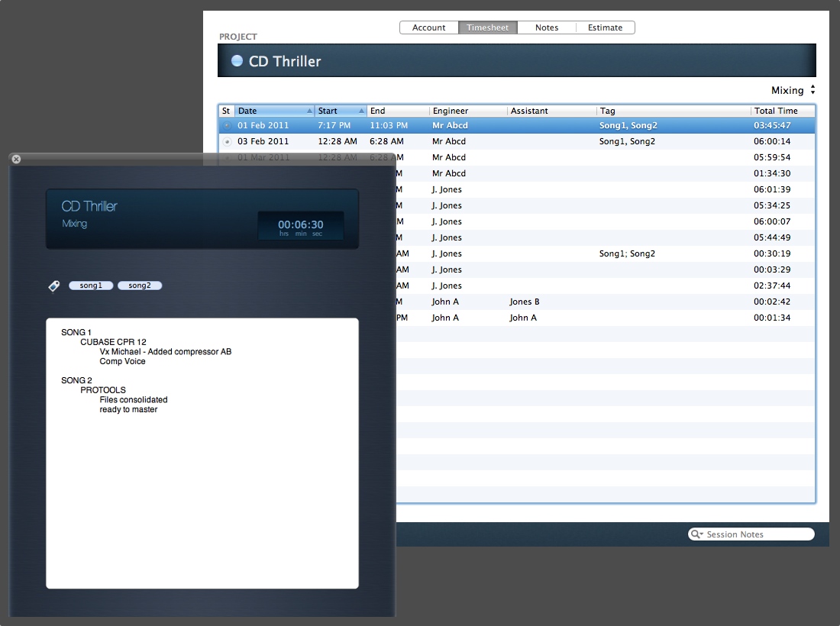The image size is (840, 626).
Task: Click status icon of 03 Feb 2011 row
Action: [x=226, y=141]
